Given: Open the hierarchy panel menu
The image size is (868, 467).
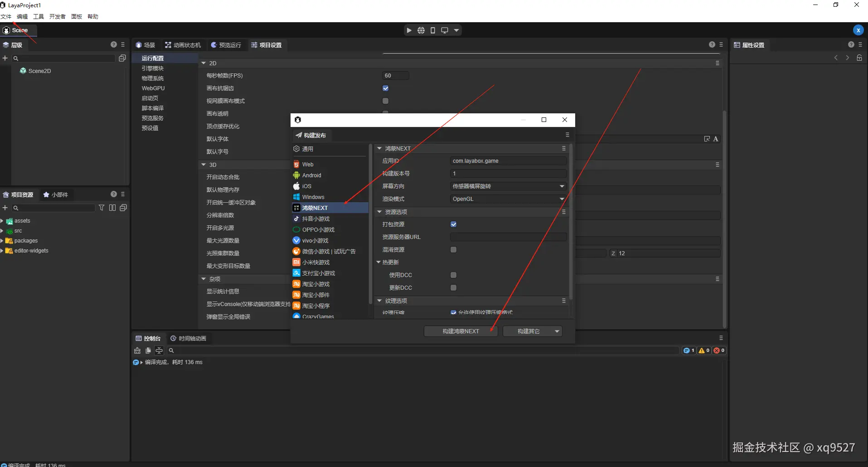Looking at the screenshot, I should click(x=123, y=44).
